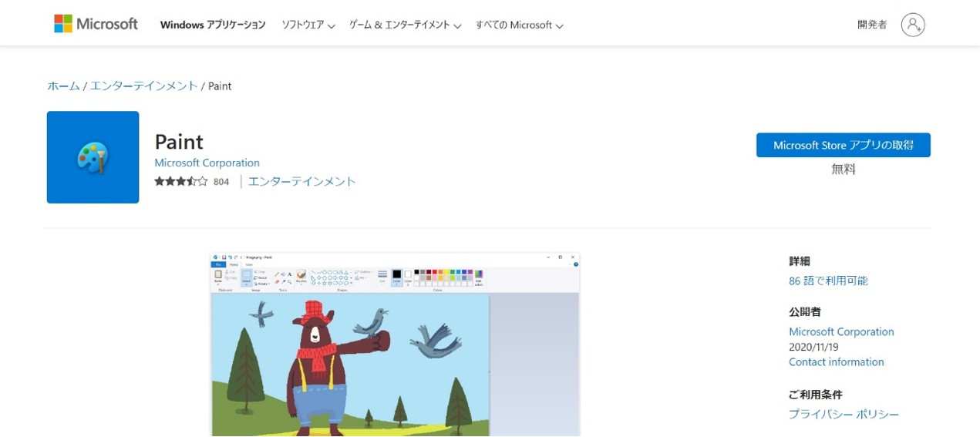
Task: Expand the ソフトウェア menu
Action: point(308,25)
